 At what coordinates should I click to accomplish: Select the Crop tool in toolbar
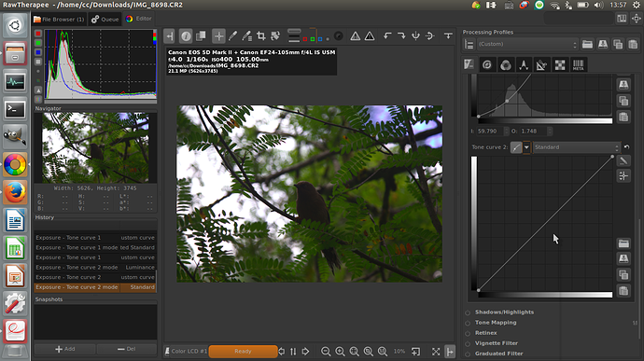[260, 36]
